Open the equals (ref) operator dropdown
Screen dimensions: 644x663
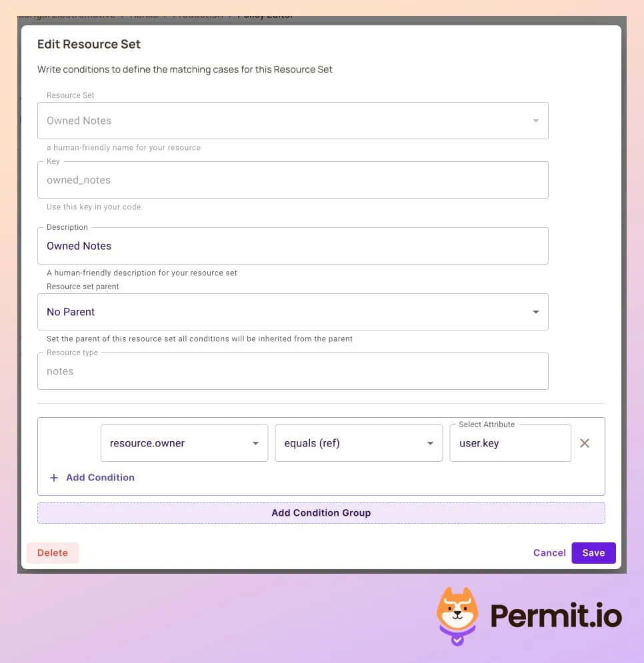[x=359, y=442]
